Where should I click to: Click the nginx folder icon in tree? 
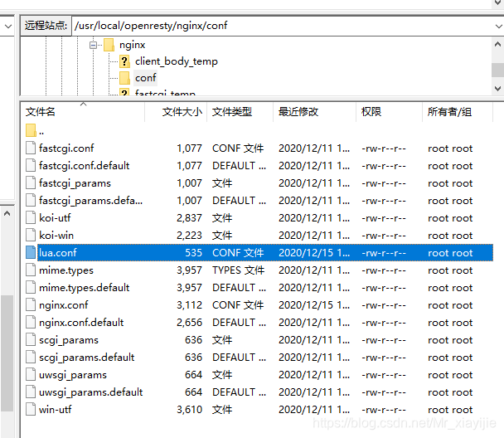click(x=109, y=45)
